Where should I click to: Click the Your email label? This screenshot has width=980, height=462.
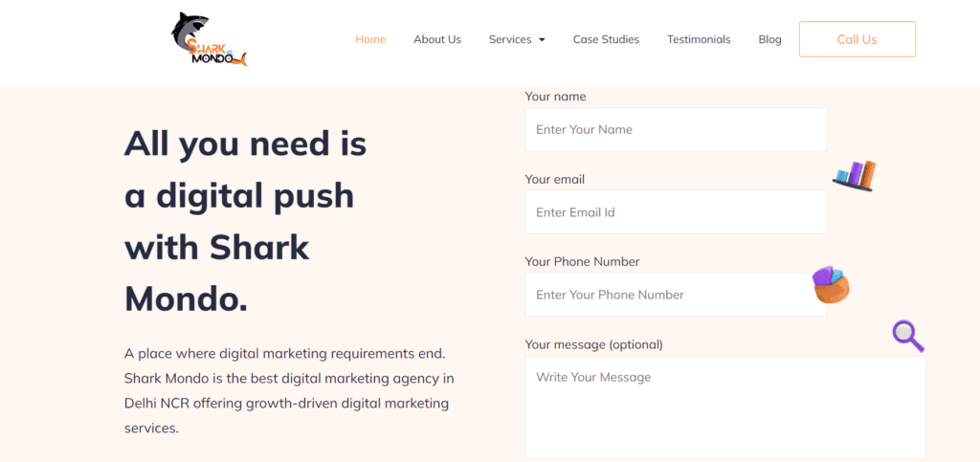[x=555, y=180]
